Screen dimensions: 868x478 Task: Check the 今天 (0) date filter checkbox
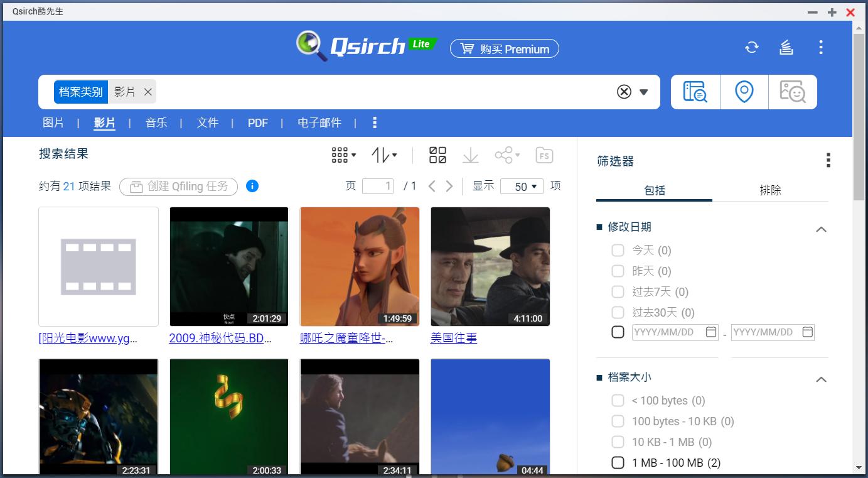(x=618, y=250)
